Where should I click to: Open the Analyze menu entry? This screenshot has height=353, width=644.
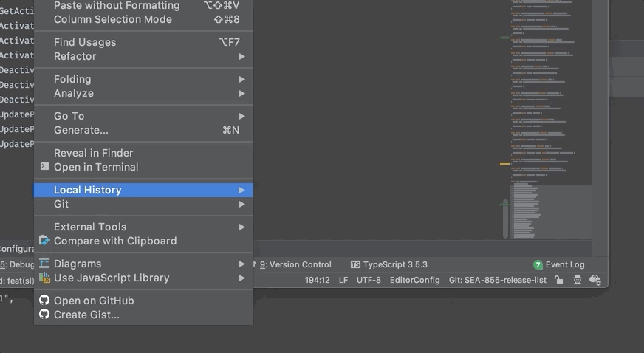(x=143, y=93)
